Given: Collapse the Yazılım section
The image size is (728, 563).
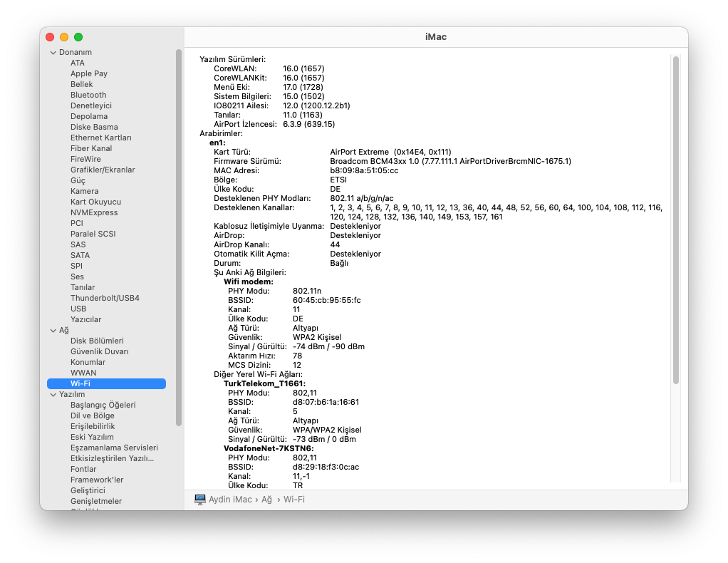Looking at the screenshot, I should pos(53,394).
